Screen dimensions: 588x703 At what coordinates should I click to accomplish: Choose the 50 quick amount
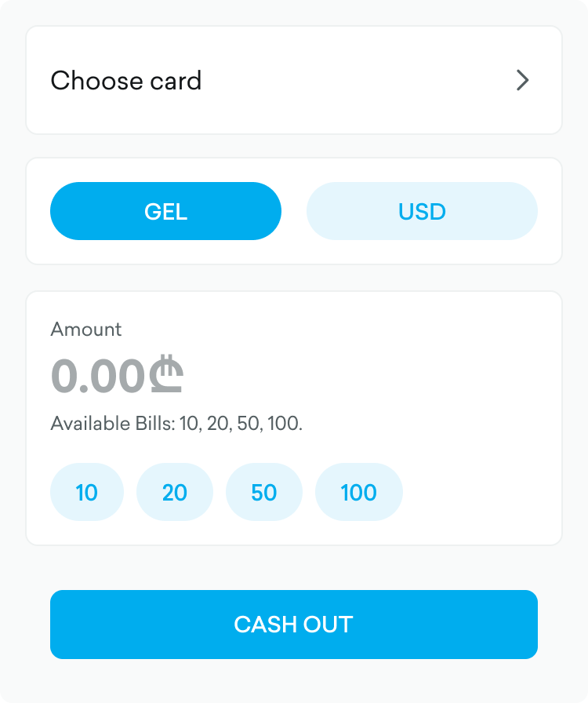point(264,492)
